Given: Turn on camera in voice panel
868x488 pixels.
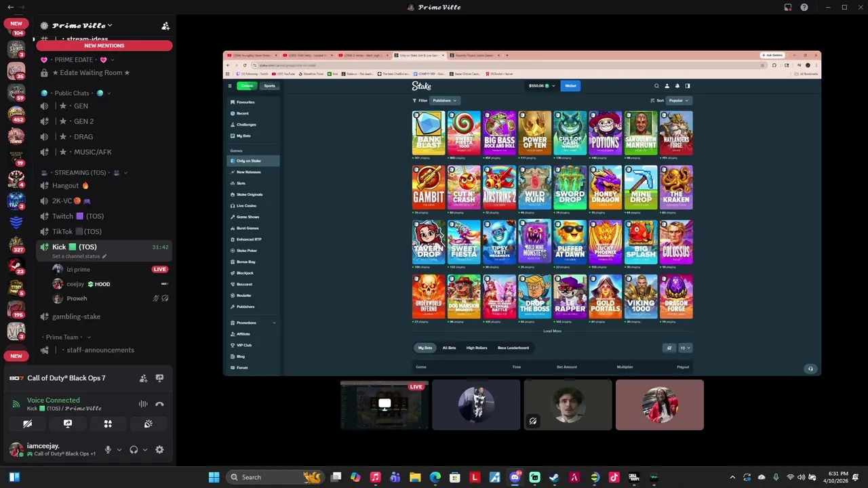Looking at the screenshot, I should (27, 424).
